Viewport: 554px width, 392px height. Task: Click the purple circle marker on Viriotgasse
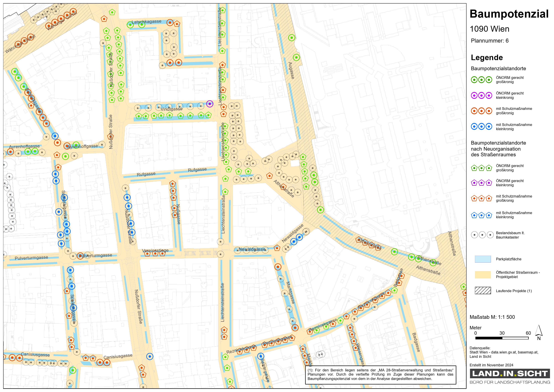coord(209,104)
